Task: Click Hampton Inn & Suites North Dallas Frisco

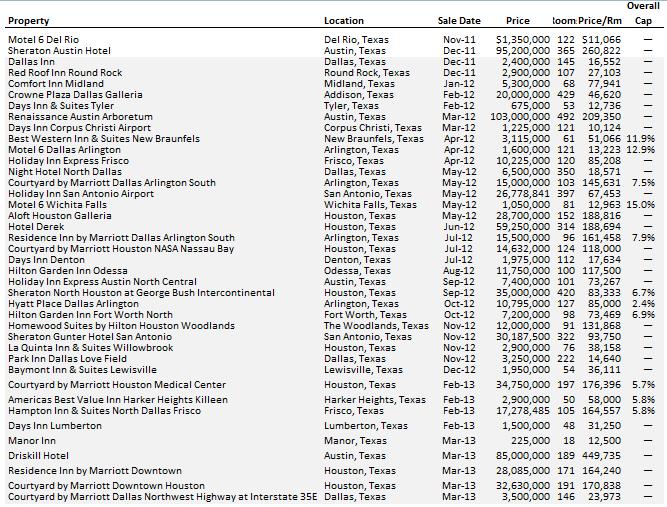Action: [x=104, y=411]
